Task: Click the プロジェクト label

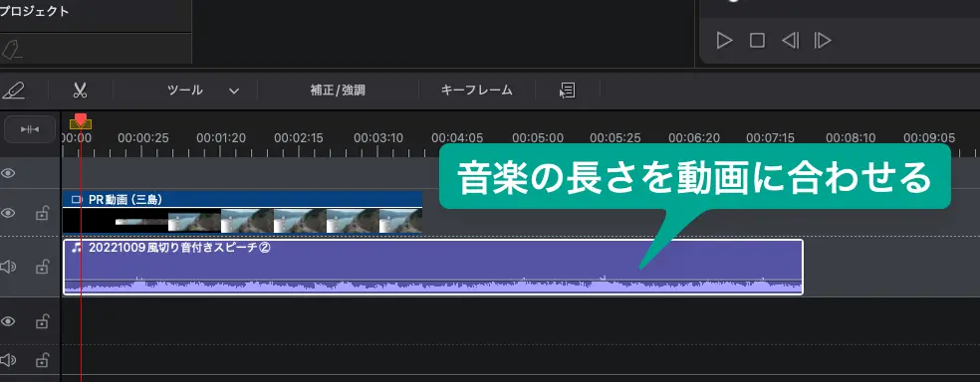Action: pyautogui.click(x=35, y=12)
